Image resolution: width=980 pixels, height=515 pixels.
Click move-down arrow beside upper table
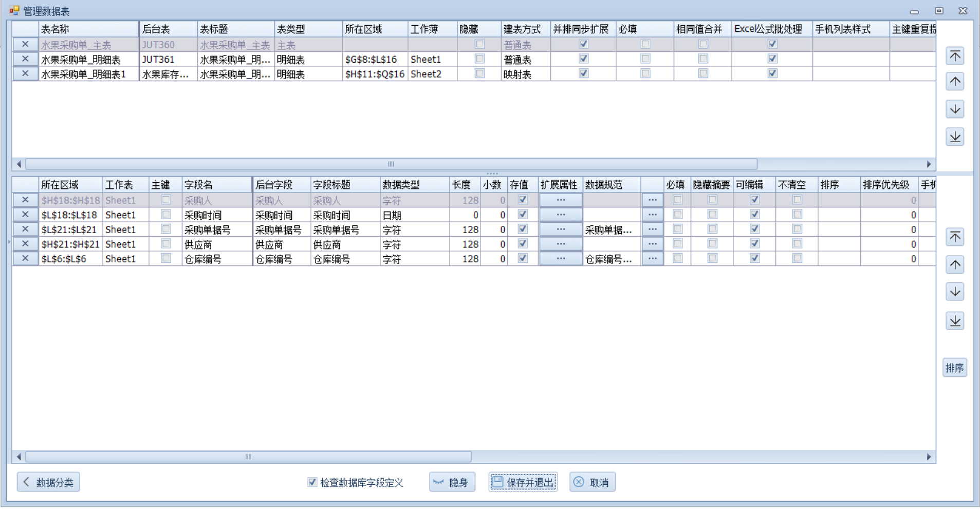coord(955,109)
